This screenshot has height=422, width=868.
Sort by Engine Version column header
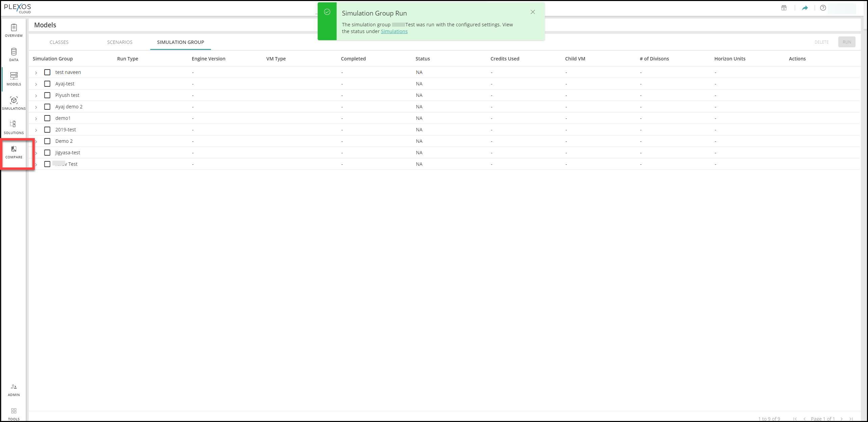coord(208,59)
